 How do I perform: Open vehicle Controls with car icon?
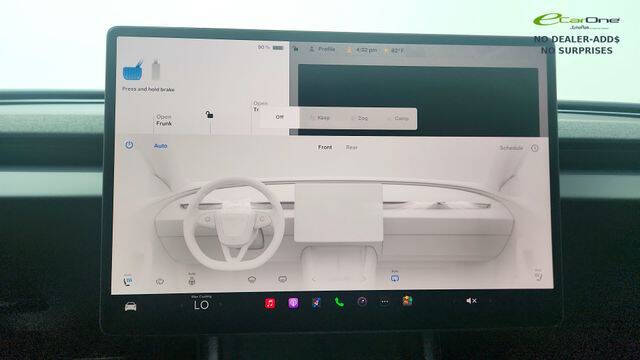pos(131,306)
